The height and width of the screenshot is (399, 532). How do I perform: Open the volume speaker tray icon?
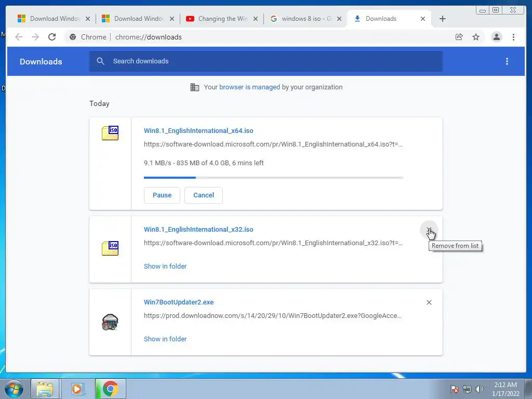click(480, 389)
